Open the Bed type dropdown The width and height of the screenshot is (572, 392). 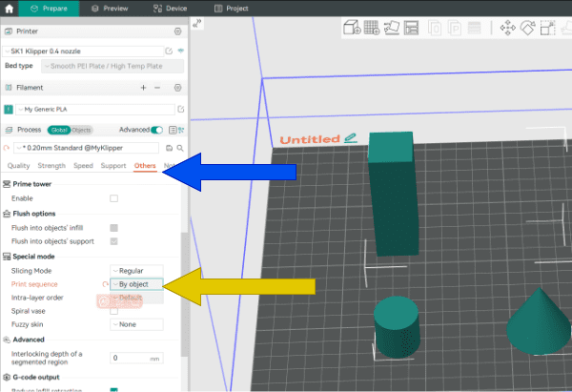pos(112,66)
